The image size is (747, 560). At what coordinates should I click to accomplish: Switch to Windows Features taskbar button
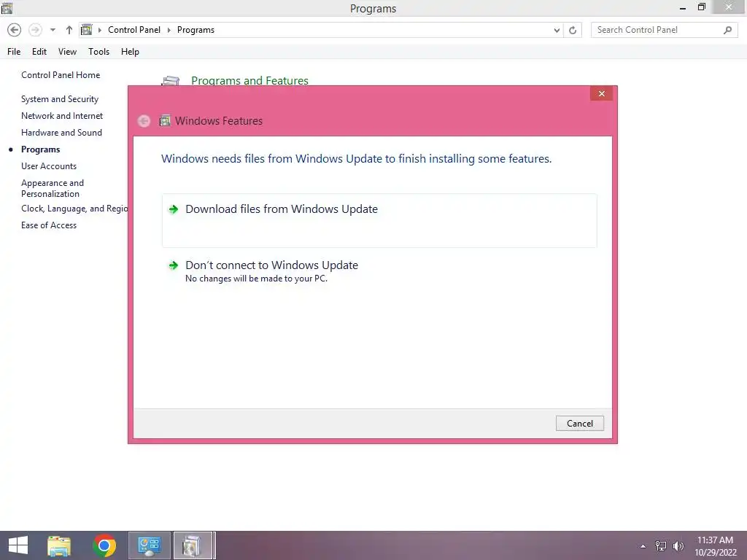[x=193, y=545]
